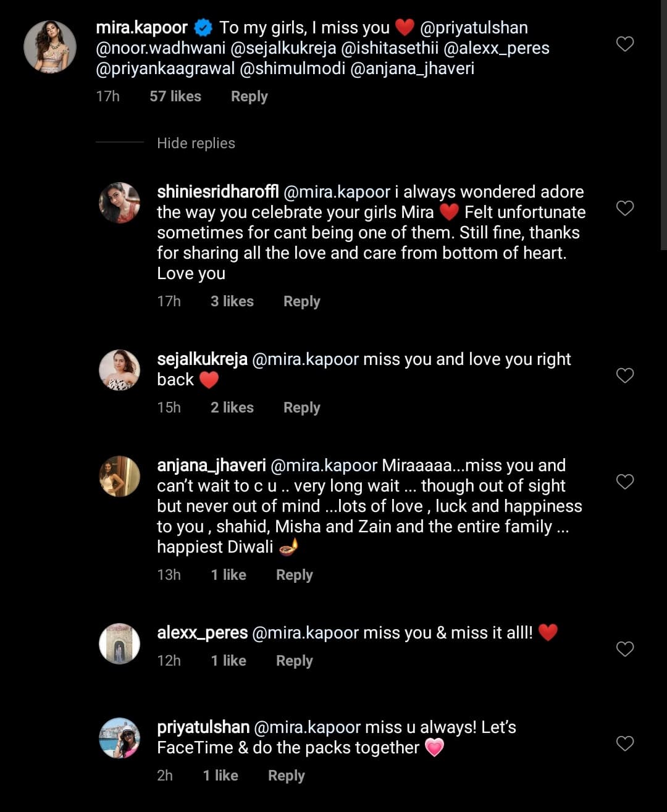View sejalkukreja's profile photo
The height and width of the screenshot is (812, 667).
pos(120,370)
